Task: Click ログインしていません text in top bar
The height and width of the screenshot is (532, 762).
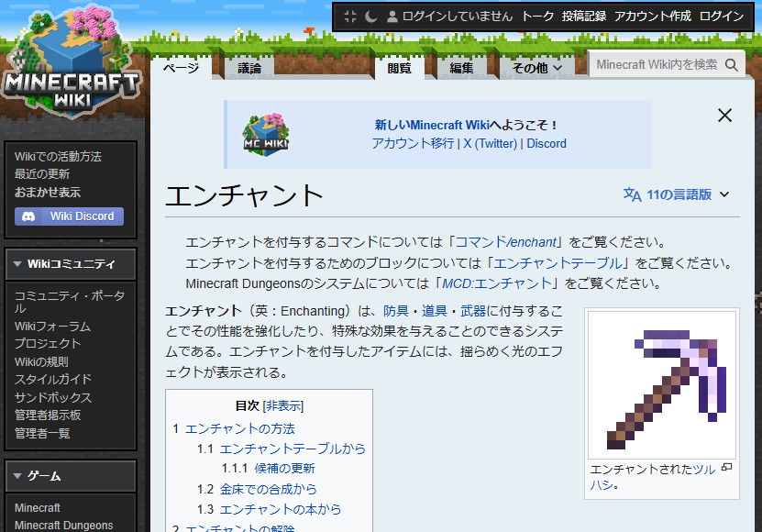Action: (458, 17)
